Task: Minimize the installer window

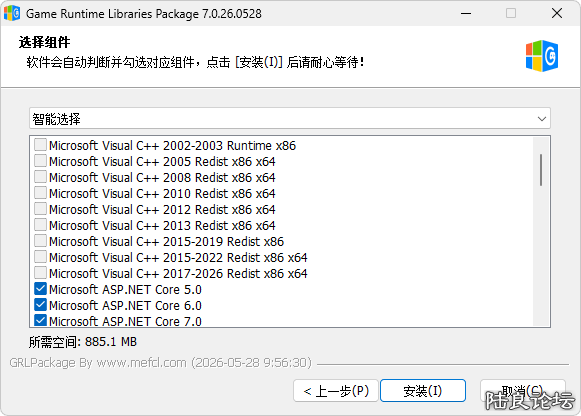Action: click(x=466, y=13)
